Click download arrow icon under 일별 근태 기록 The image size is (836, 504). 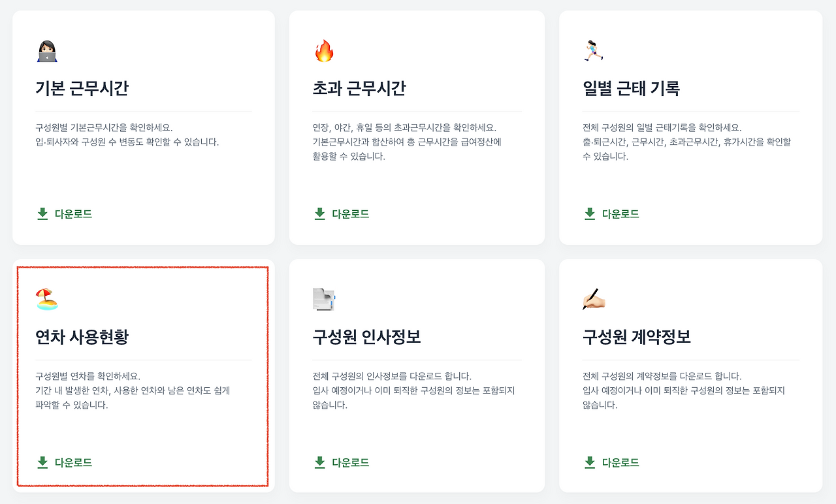[589, 213]
